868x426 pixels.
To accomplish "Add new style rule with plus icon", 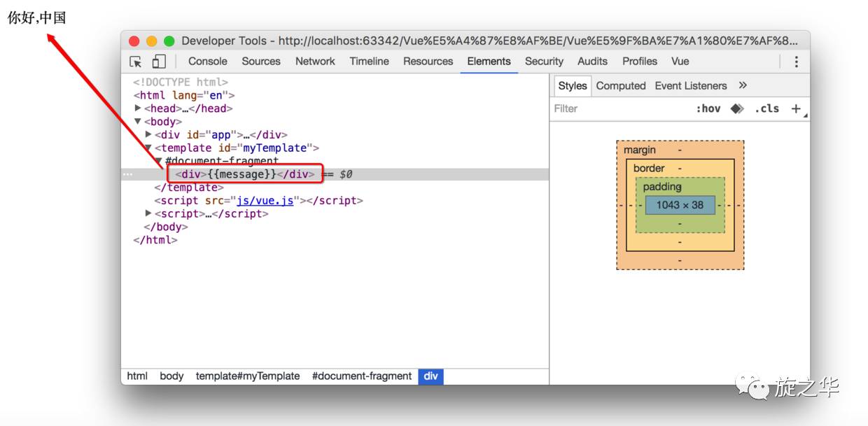I will 796,108.
